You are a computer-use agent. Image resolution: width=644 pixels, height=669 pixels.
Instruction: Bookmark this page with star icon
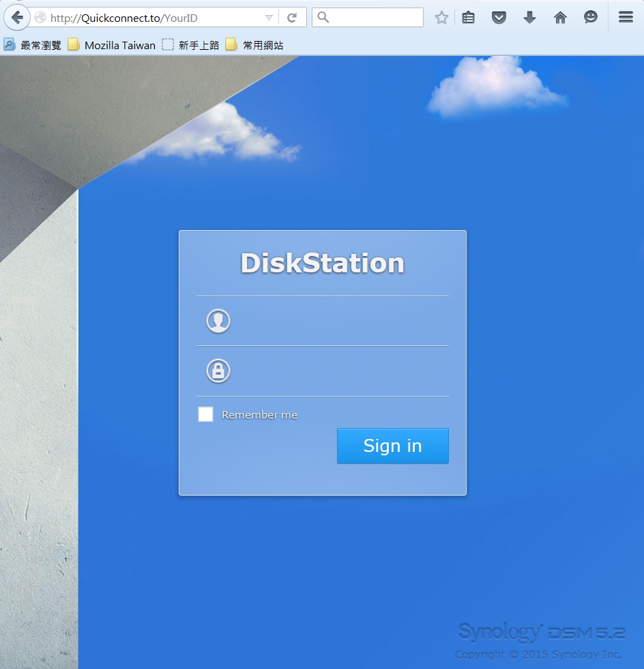pos(441,18)
